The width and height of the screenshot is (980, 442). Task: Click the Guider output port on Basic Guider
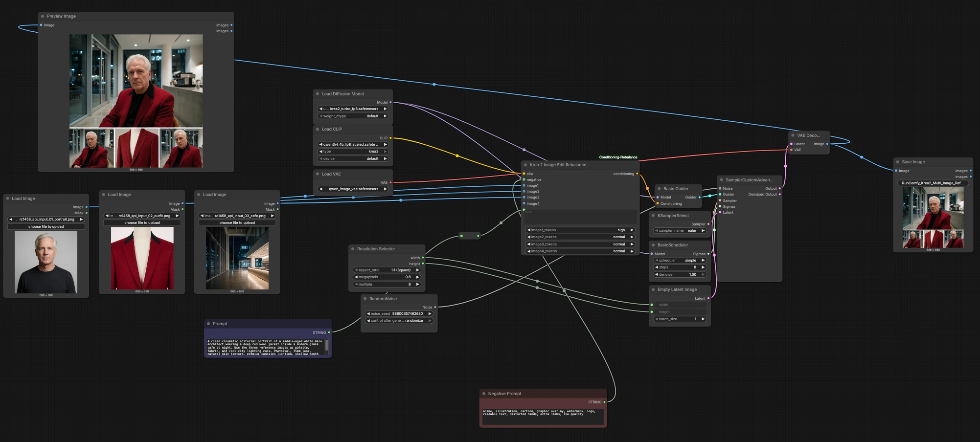coord(700,197)
